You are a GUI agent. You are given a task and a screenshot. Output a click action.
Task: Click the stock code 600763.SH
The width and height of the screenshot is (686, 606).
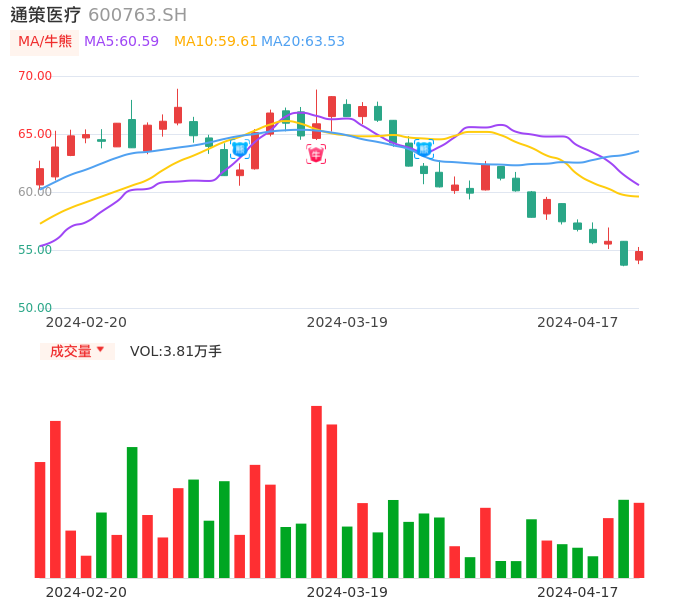click(x=137, y=15)
